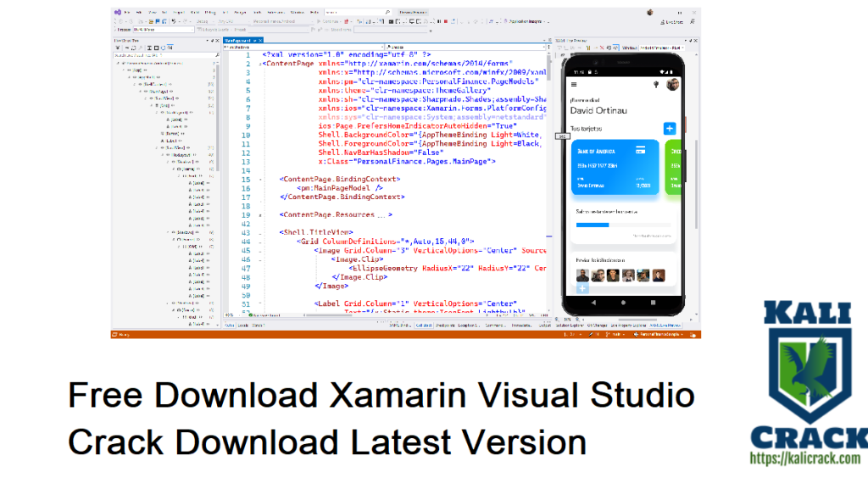Screen dimensions: 868x478
Task: Switch to the Output tab
Action: [545, 325]
